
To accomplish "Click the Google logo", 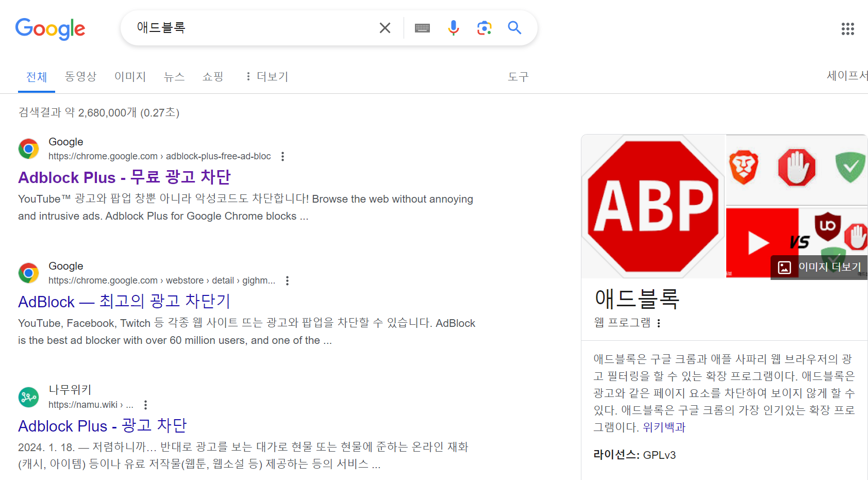I will point(50,29).
